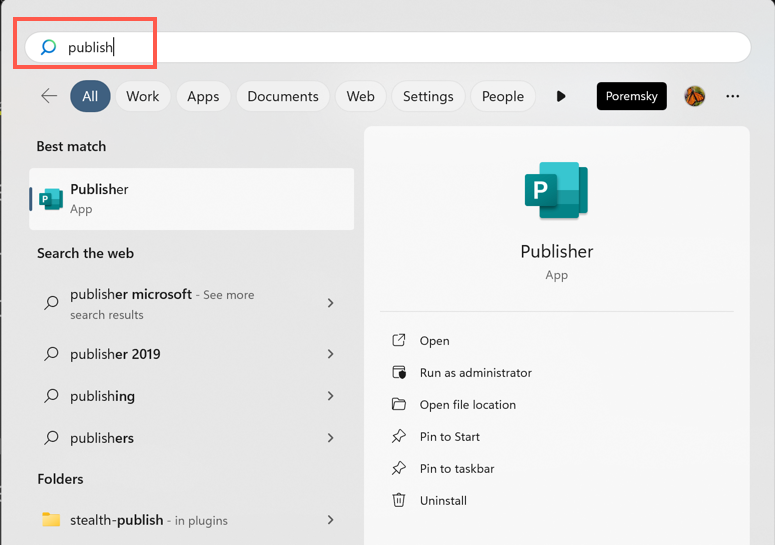
Task: Open the butterfly profile avatar
Action: pyautogui.click(x=694, y=96)
